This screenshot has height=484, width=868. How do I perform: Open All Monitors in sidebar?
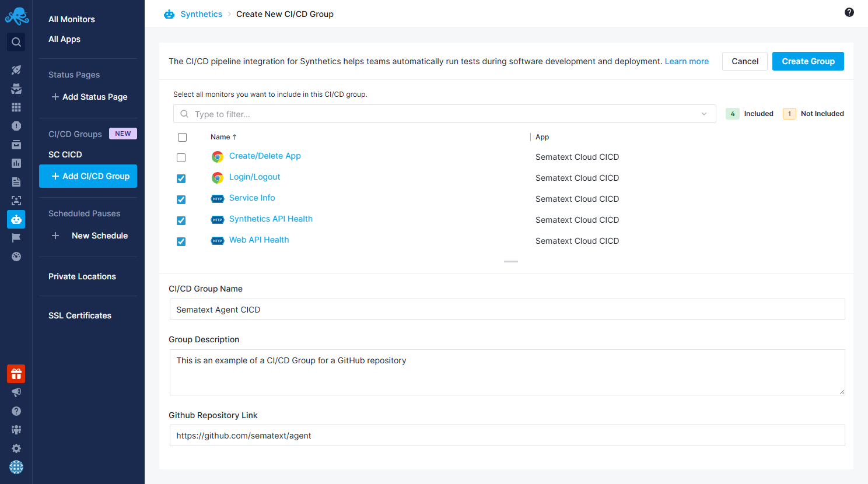tap(72, 19)
